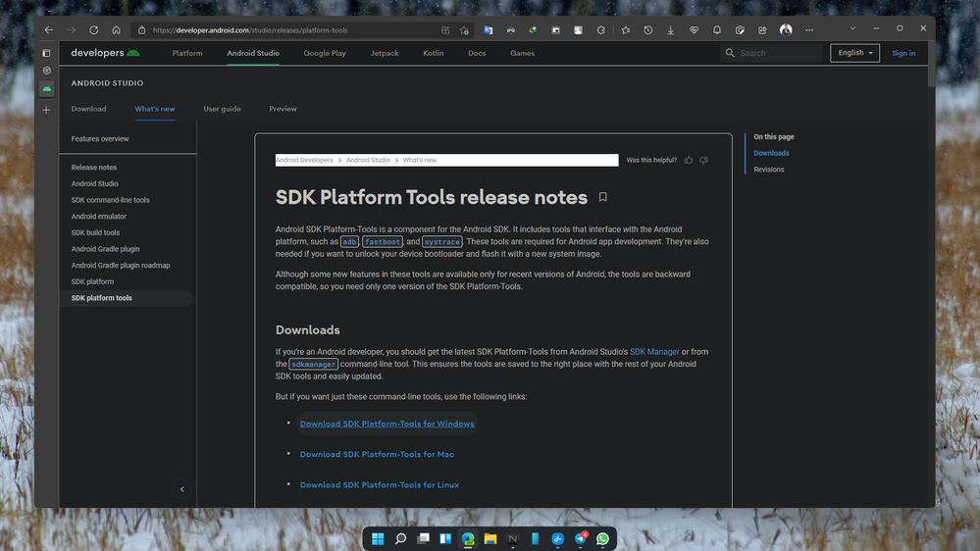Open the SDK Manager link

(654, 352)
